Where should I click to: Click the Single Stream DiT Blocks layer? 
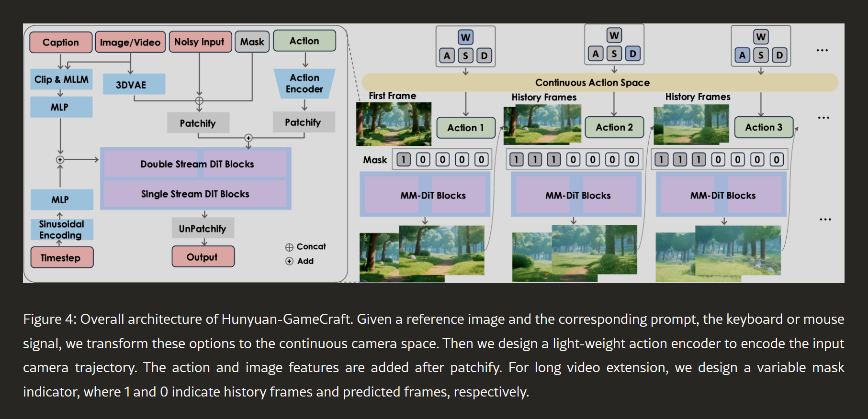pyautogui.click(x=195, y=194)
